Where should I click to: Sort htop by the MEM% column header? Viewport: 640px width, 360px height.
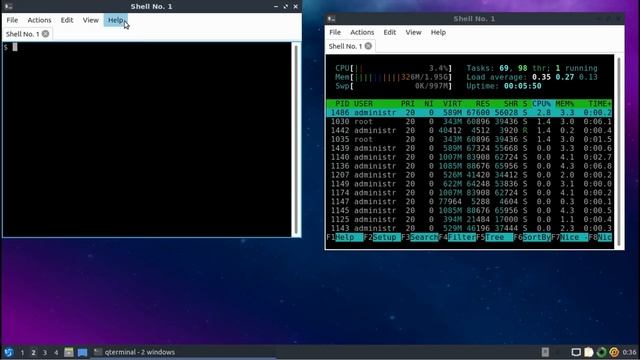[565, 104]
